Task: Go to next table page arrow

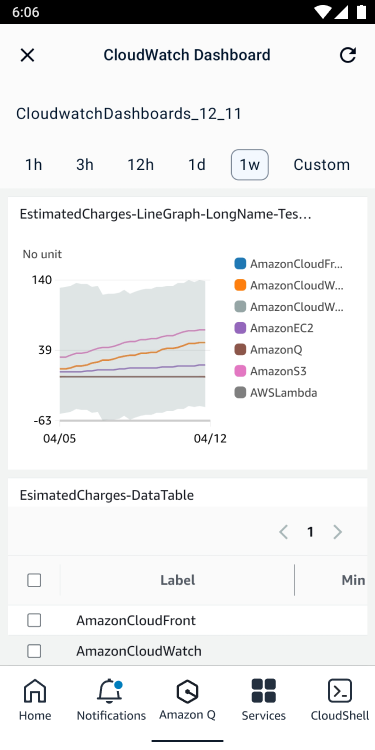Action: [338, 532]
